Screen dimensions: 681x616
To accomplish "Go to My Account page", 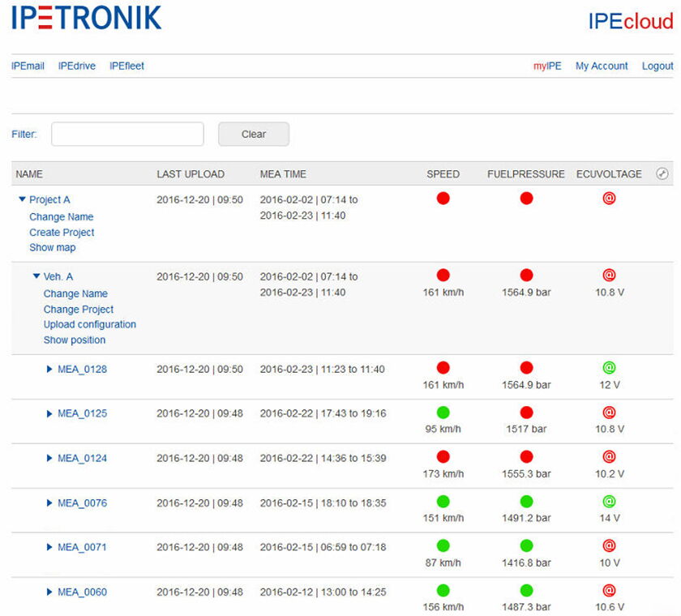I will [602, 66].
